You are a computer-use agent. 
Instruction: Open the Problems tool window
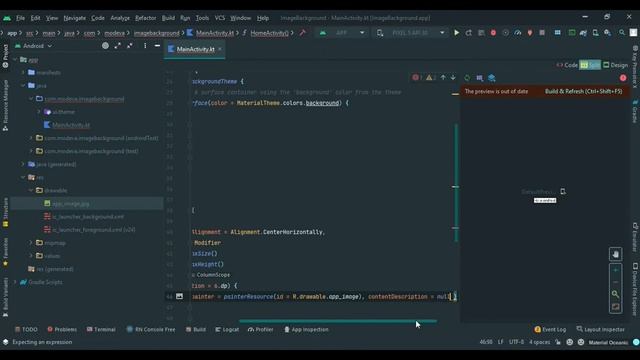click(x=62, y=329)
